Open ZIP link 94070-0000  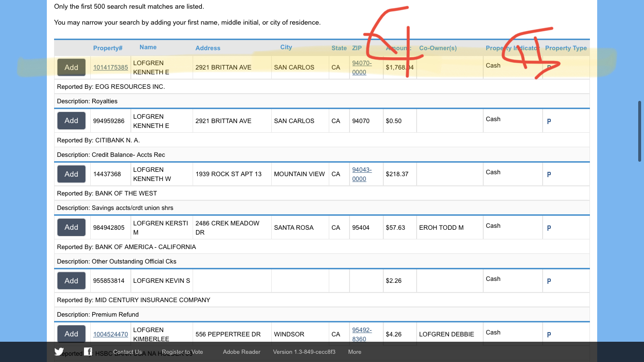click(x=362, y=68)
